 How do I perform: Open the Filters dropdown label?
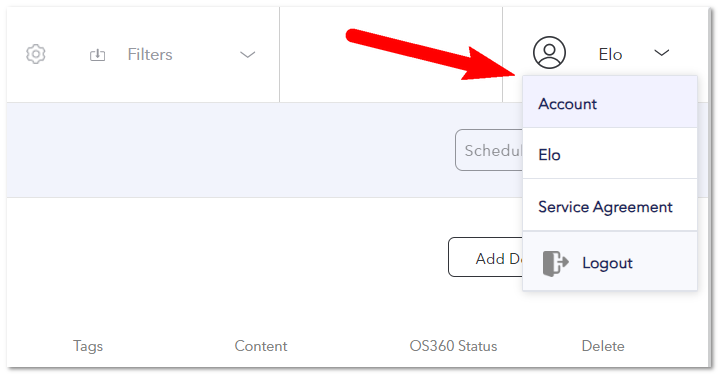point(150,54)
